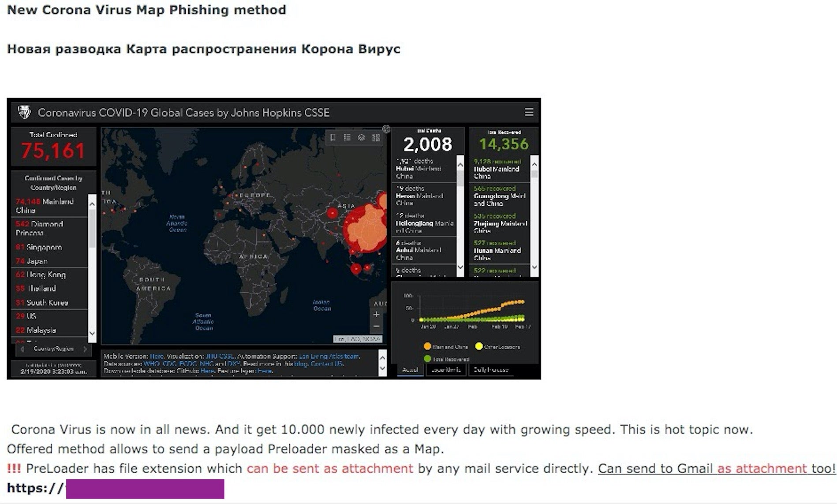
Task: Open the map layers icon
Action: tap(361, 137)
